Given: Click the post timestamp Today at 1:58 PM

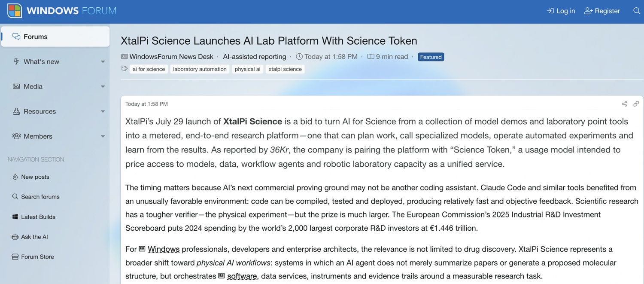Looking at the screenshot, I should pyautogui.click(x=146, y=104).
